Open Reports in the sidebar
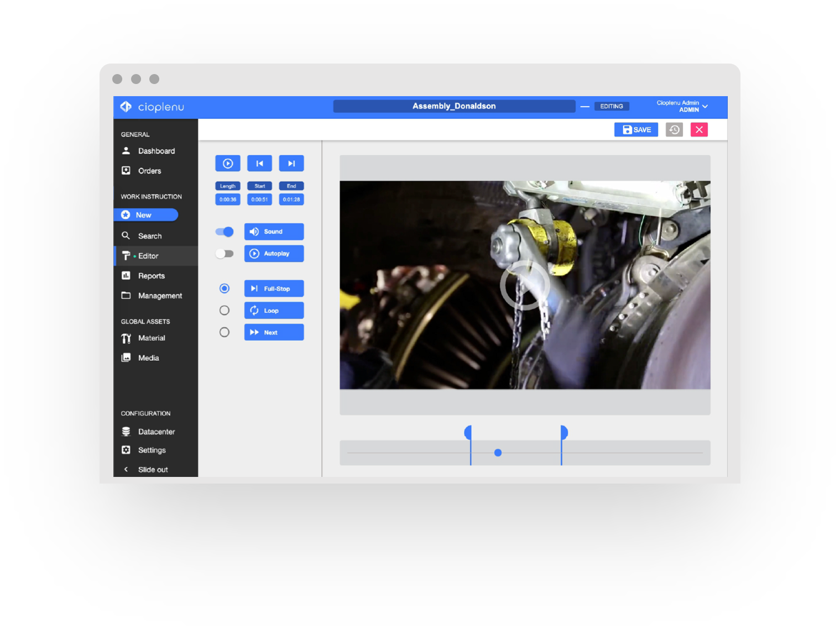 [x=151, y=276]
